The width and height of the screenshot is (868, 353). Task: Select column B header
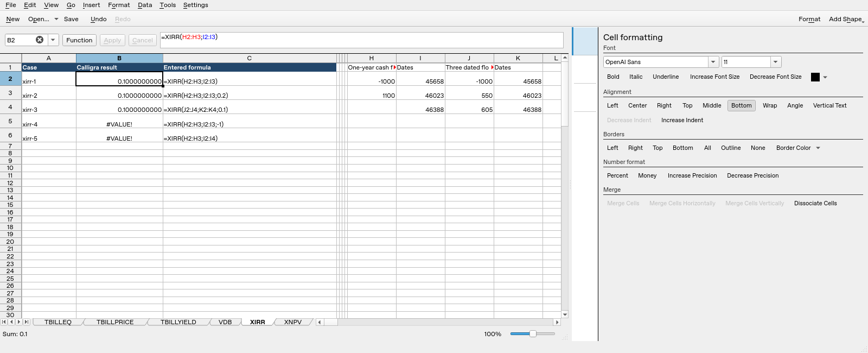119,58
